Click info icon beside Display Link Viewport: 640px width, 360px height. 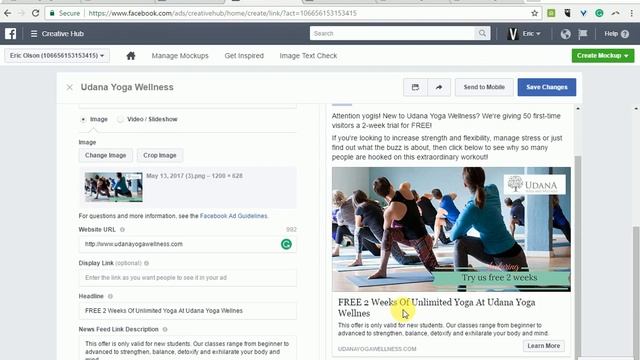pyautogui.click(x=147, y=263)
